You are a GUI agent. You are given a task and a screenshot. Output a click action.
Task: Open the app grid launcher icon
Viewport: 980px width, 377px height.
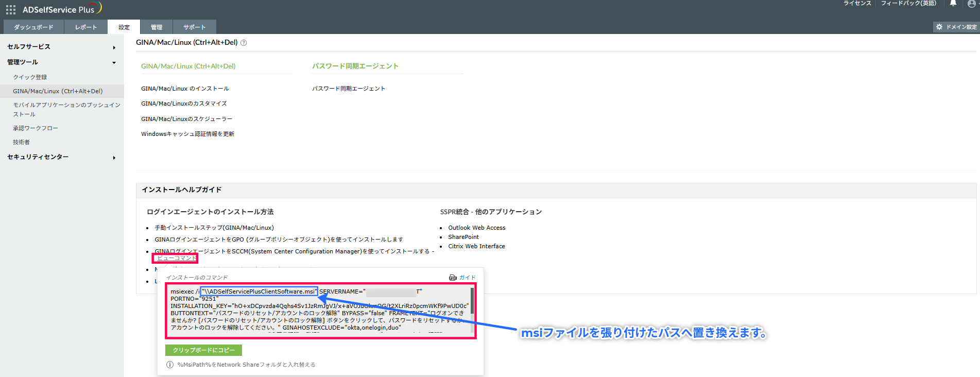pos(11,10)
